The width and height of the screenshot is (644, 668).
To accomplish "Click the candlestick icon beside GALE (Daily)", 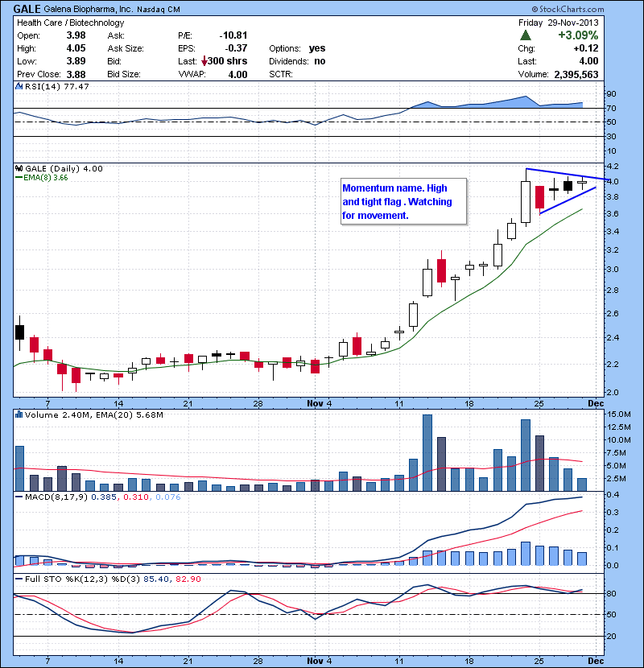I will [19, 168].
